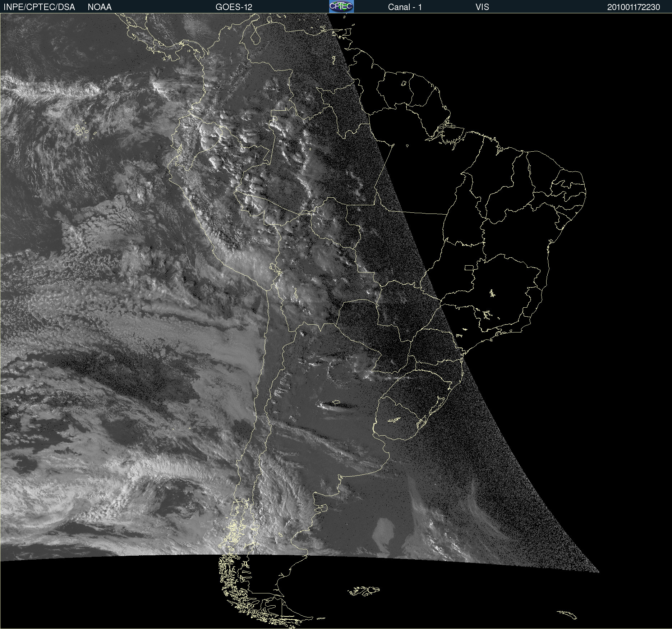Click the GOES-12 satellite cloud image
This screenshot has width=672, height=629.
coord(336,321)
